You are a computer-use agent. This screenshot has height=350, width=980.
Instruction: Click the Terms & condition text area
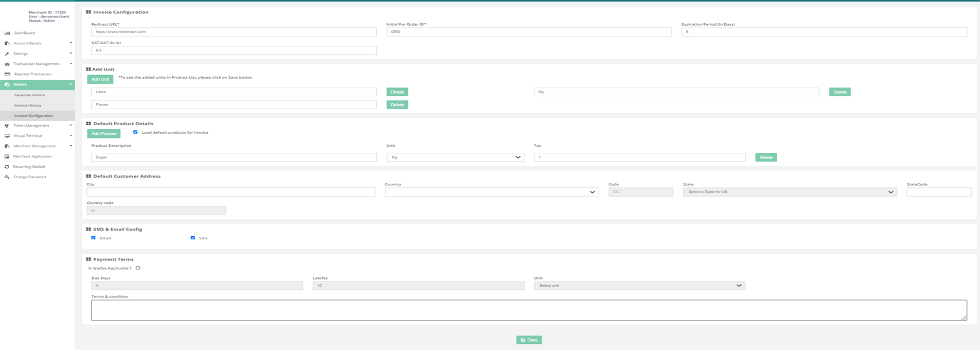(529, 310)
